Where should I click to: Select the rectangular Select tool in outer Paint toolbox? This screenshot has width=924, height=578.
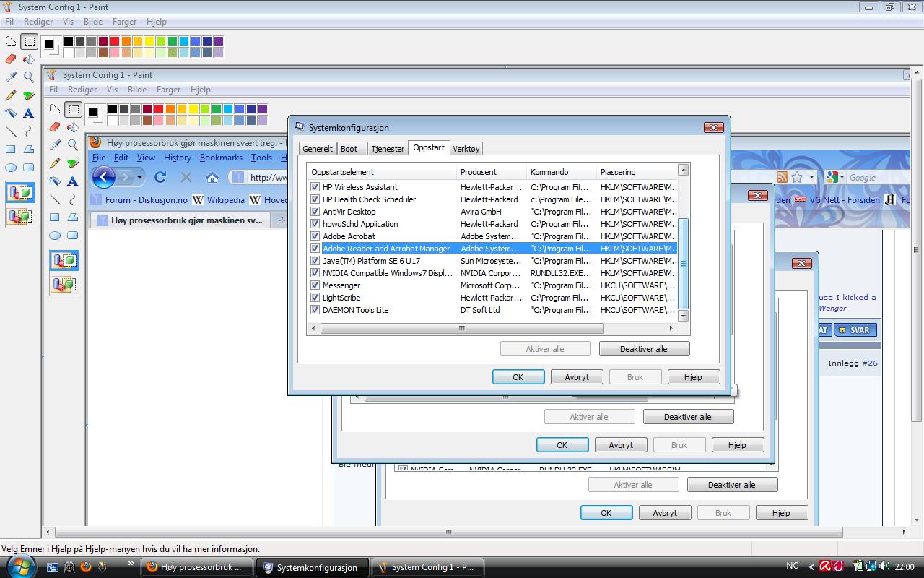coord(29,42)
